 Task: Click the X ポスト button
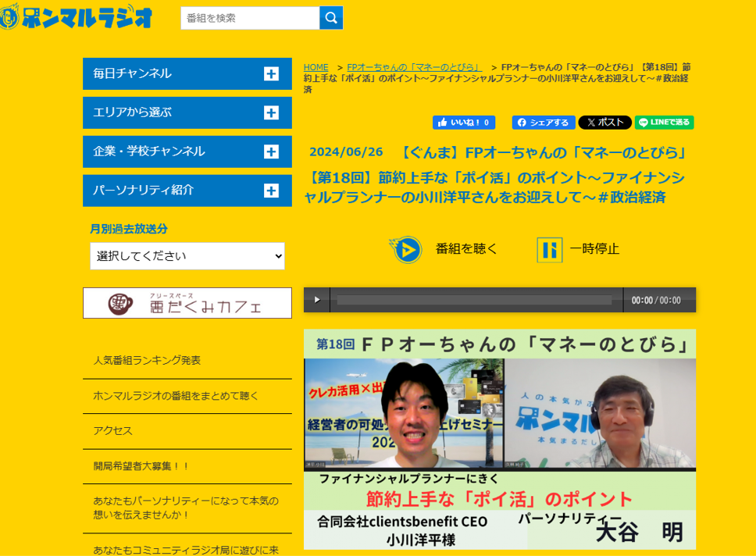605,123
